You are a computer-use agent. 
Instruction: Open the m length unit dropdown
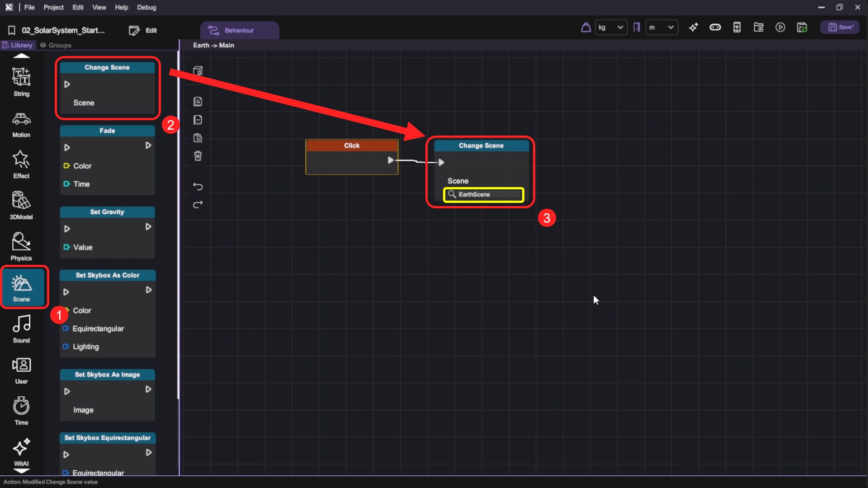(x=661, y=28)
